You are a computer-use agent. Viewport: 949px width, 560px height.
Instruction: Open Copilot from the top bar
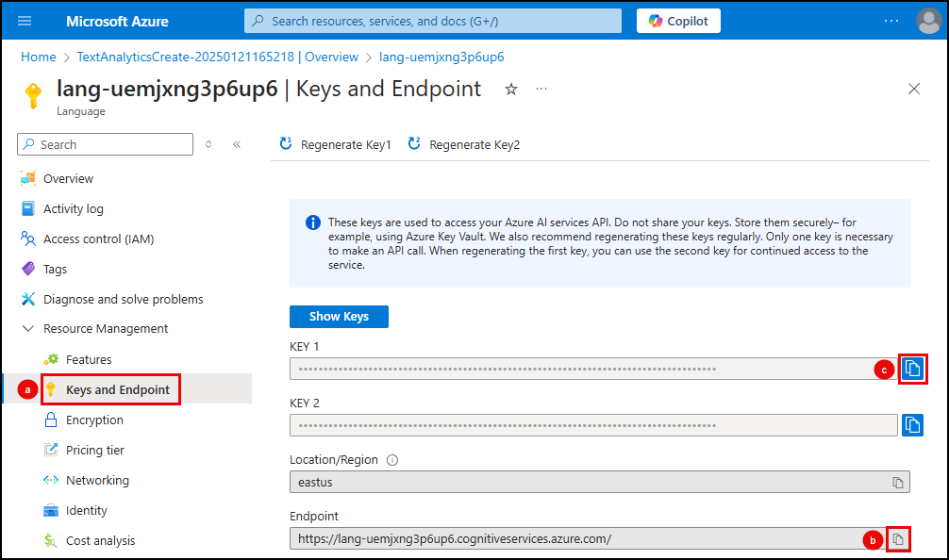pyautogui.click(x=678, y=21)
